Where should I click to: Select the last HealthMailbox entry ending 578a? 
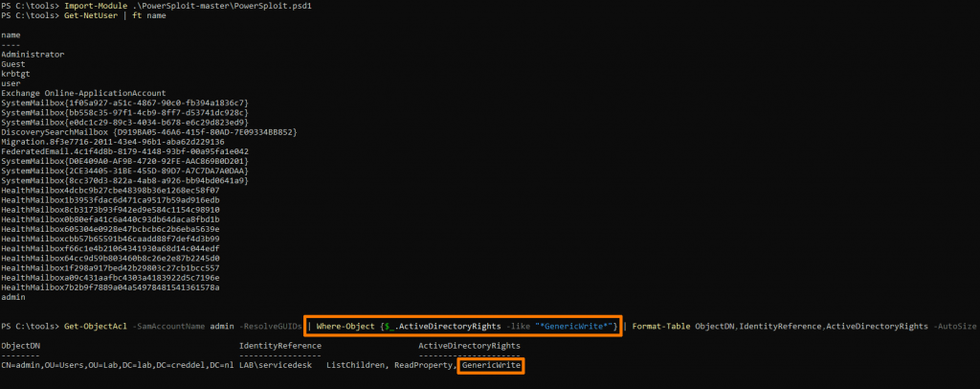(x=111, y=287)
